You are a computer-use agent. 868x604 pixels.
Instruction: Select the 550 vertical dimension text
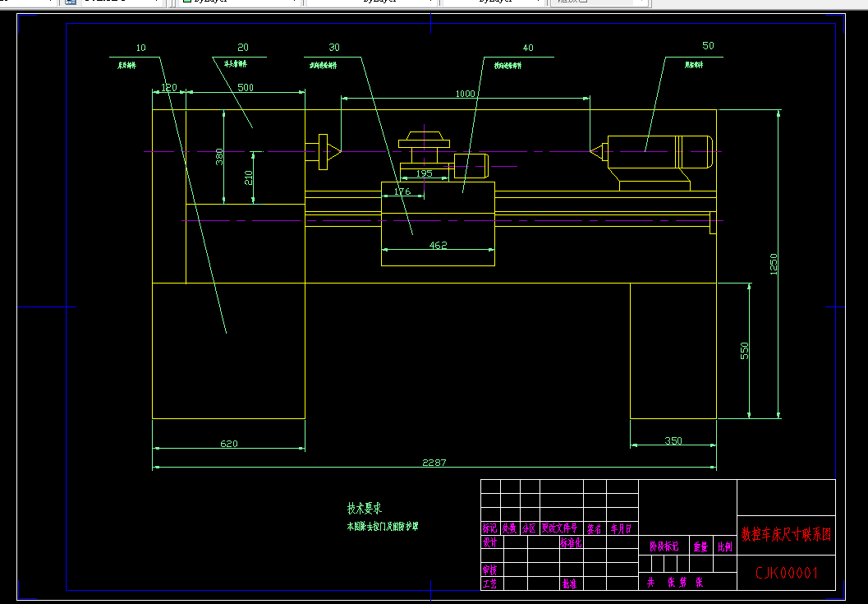tap(745, 351)
